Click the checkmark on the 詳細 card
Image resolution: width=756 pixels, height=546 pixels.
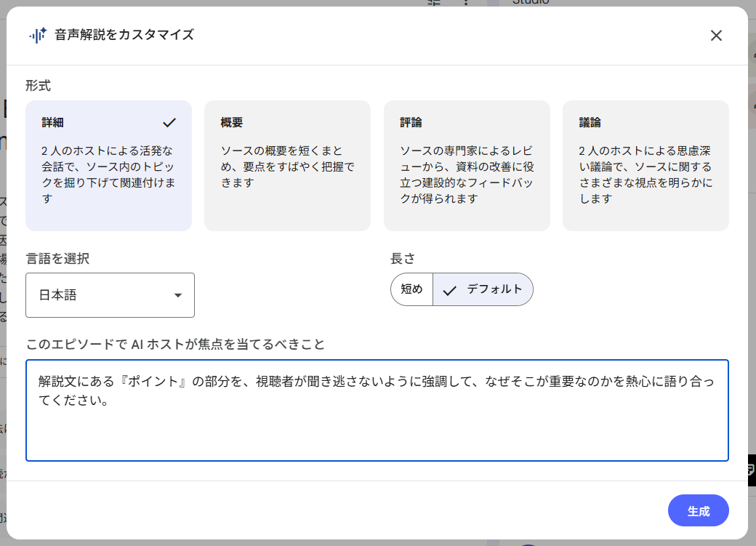coord(169,123)
